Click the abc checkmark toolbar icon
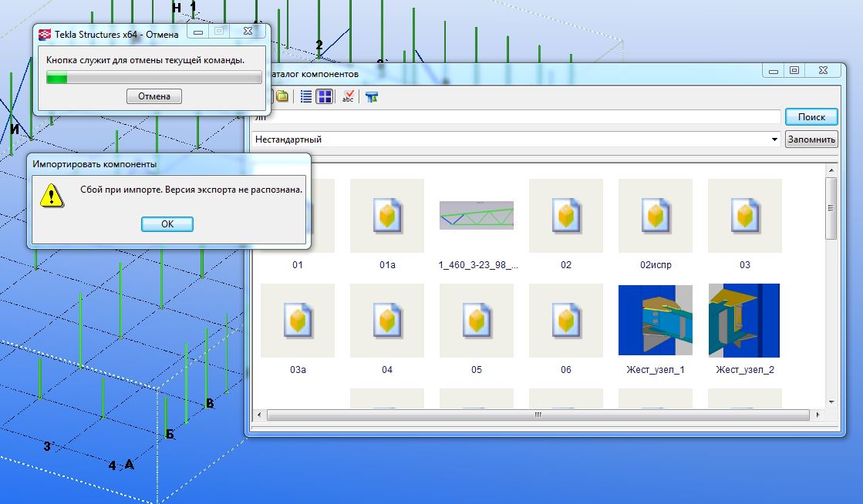Image resolution: width=863 pixels, height=504 pixels. (x=348, y=96)
